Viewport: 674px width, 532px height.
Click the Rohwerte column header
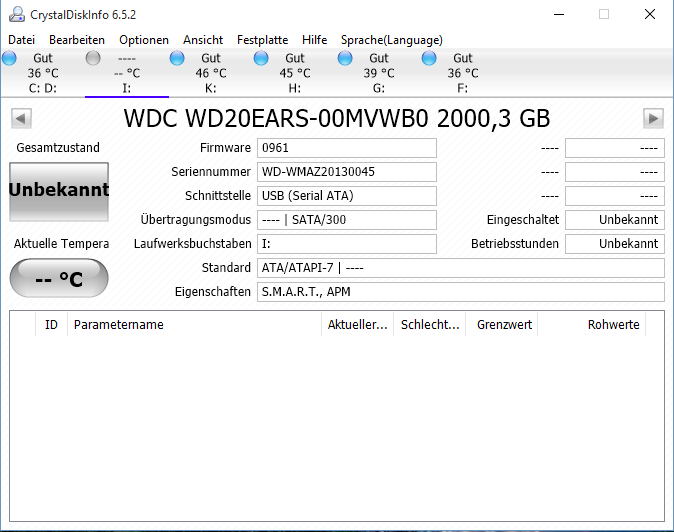click(592, 325)
